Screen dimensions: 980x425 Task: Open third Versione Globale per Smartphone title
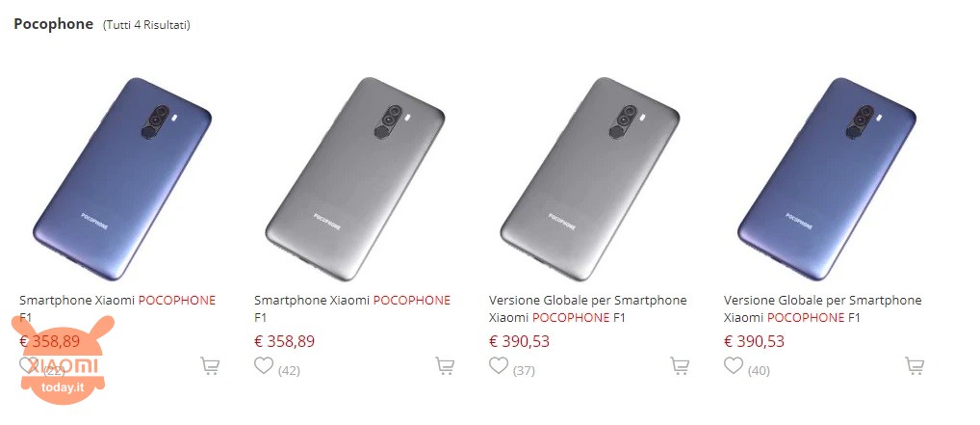[587, 308]
